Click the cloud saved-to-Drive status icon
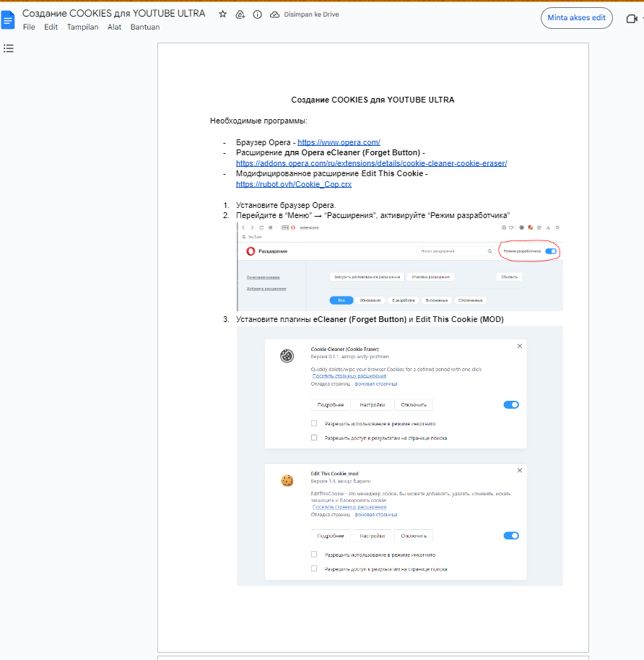 pos(274,14)
